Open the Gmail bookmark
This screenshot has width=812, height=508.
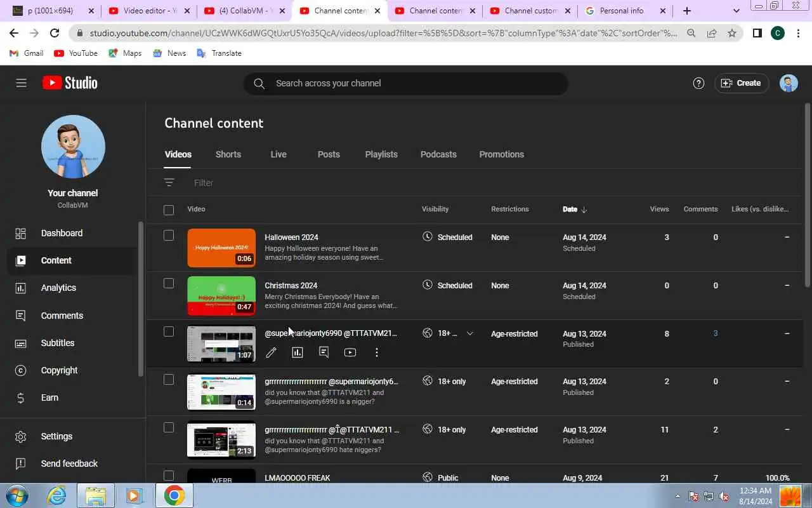[27, 53]
